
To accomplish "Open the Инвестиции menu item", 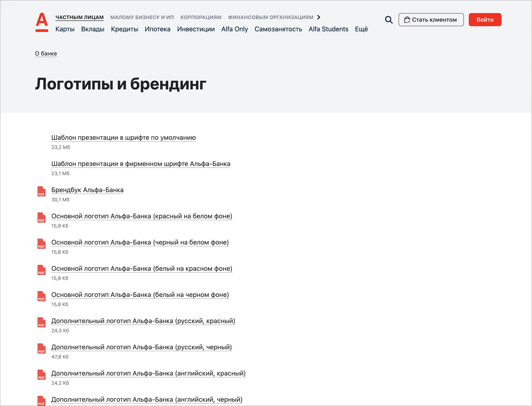I will coord(196,29).
